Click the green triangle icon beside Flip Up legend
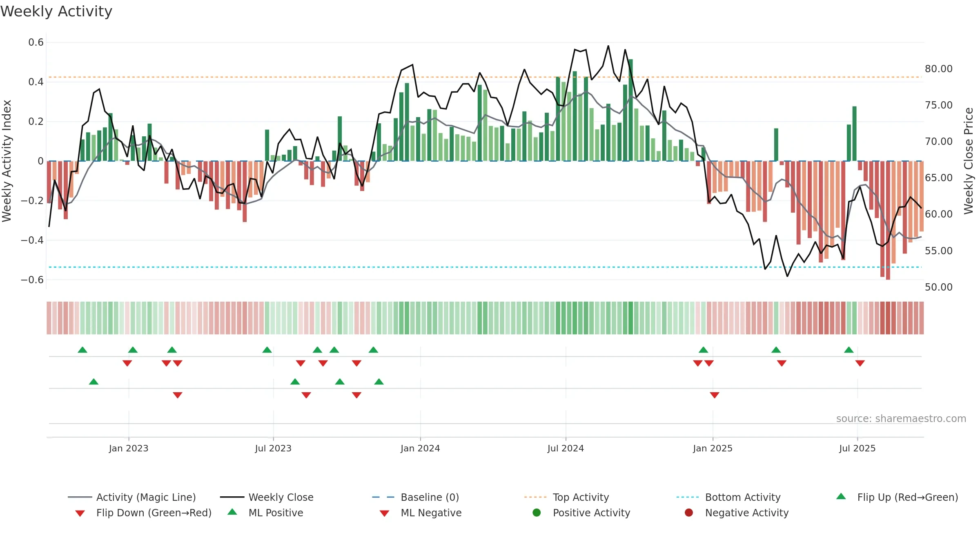 pos(841,496)
